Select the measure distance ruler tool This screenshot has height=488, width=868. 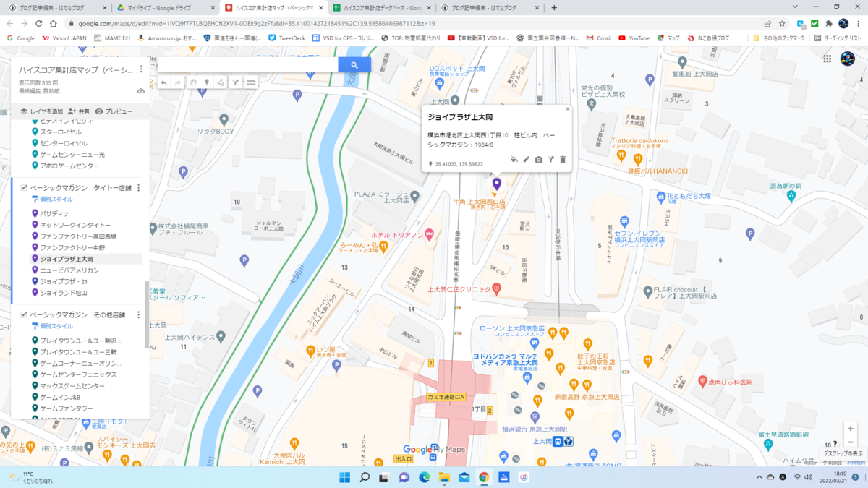(x=251, y=83)
